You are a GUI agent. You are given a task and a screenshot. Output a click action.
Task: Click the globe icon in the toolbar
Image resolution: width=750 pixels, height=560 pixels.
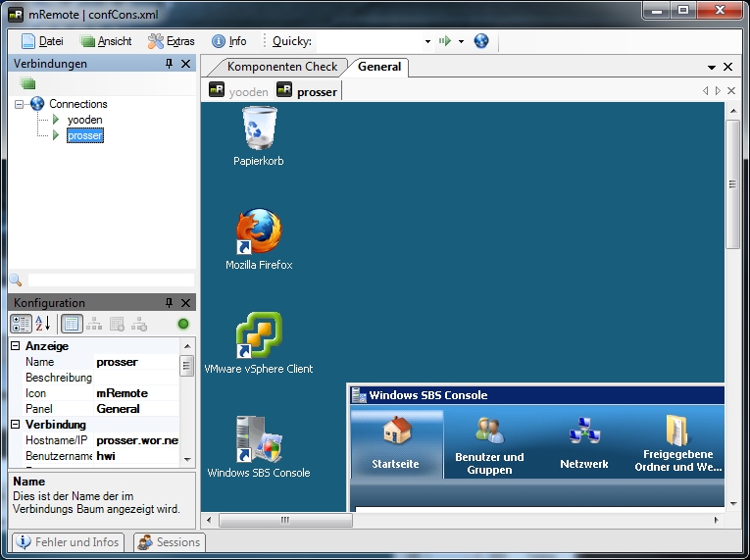(x=481, y=41)
